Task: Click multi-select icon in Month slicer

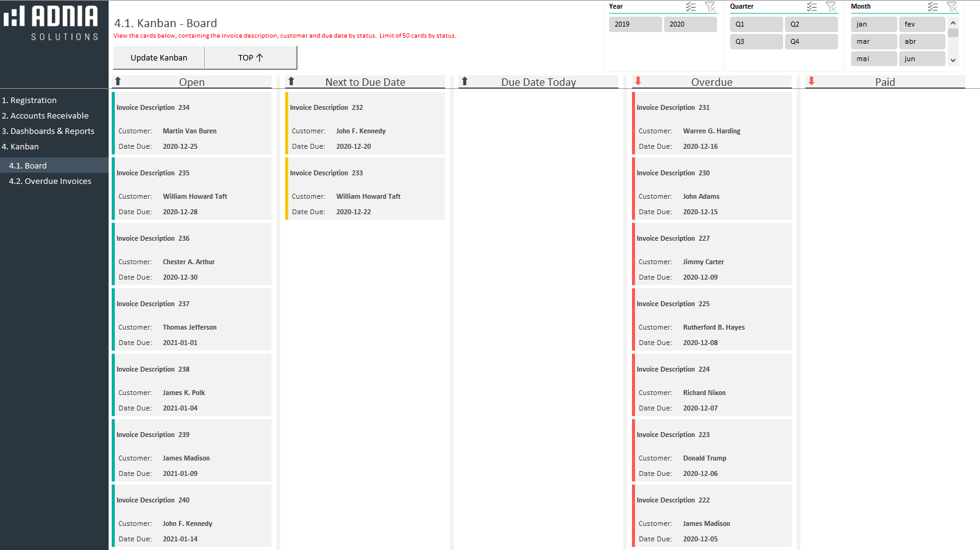Action: 932,7
